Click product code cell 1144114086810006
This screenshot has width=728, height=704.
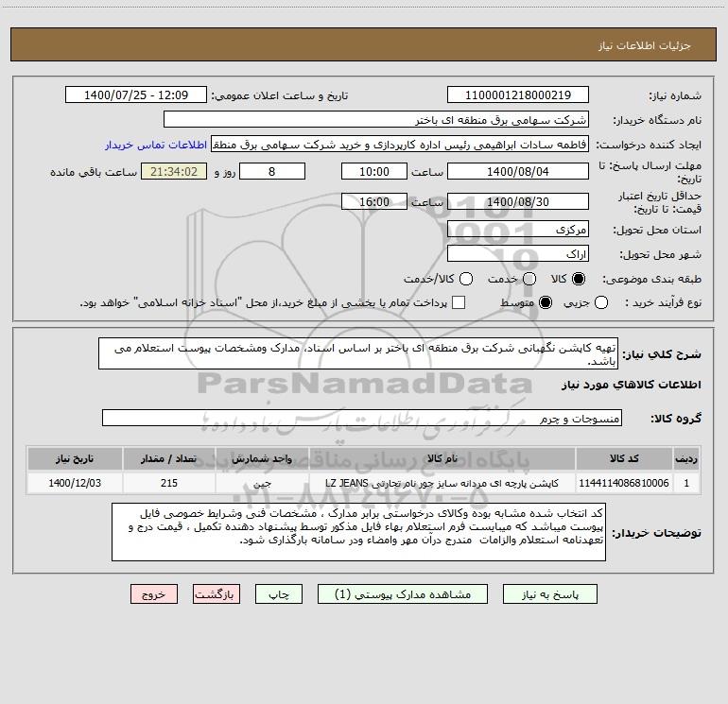624,483
